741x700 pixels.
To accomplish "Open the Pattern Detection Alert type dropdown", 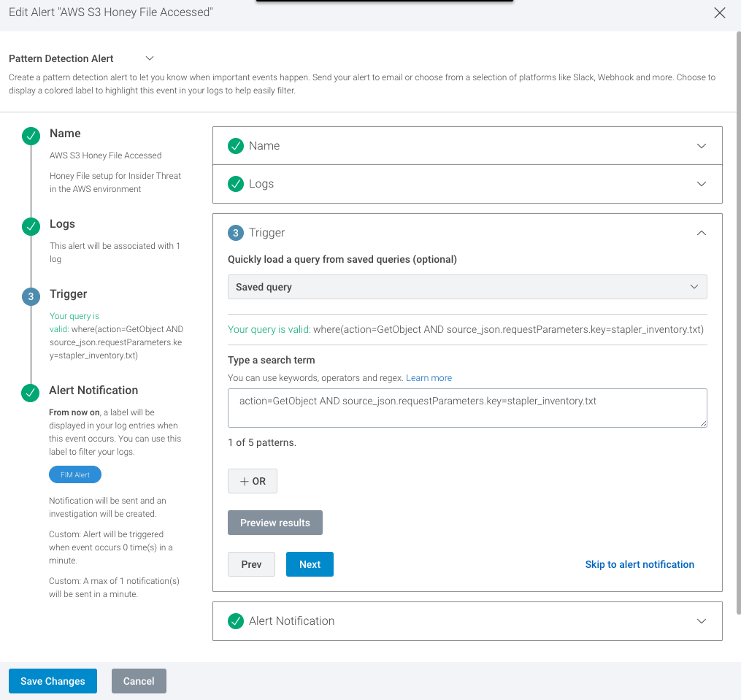I will click(150, 58).
